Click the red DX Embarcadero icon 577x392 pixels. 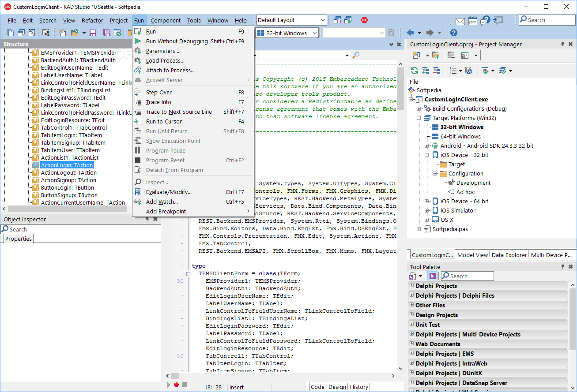364,20
